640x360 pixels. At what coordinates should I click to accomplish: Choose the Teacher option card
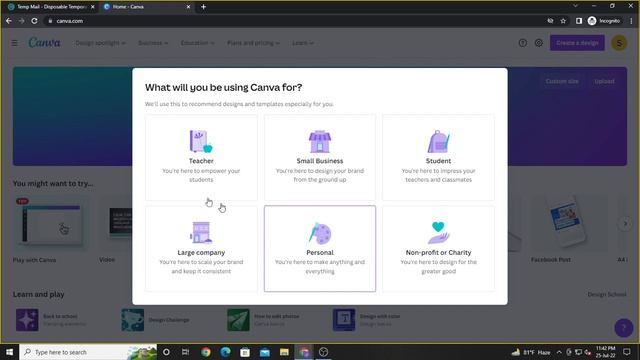pos(201,158)
